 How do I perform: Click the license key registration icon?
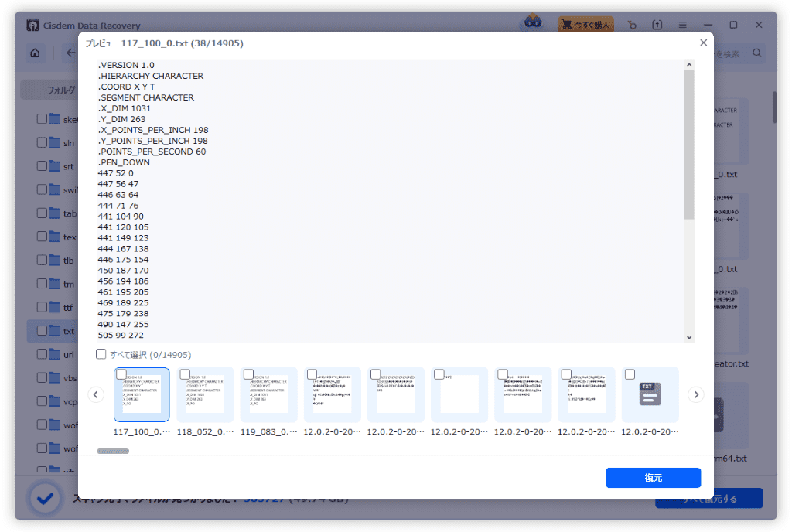(x=632, y=24)
